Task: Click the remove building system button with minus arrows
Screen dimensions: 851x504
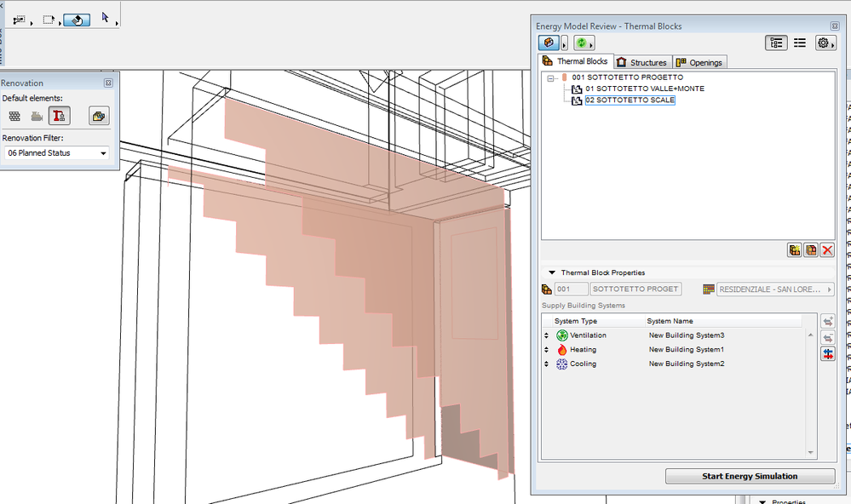Action: (828, 338)
